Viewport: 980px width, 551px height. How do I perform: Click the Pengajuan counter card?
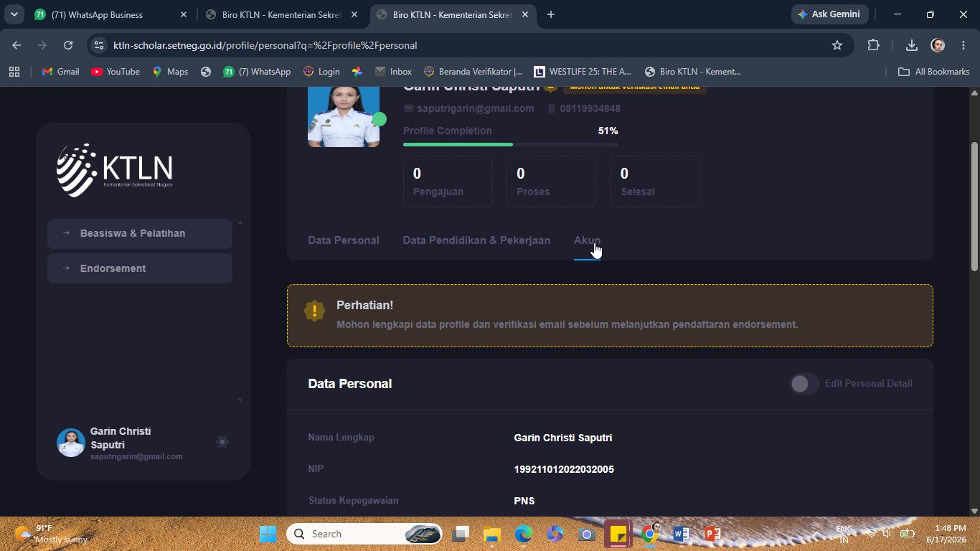[x=448, y=182]
